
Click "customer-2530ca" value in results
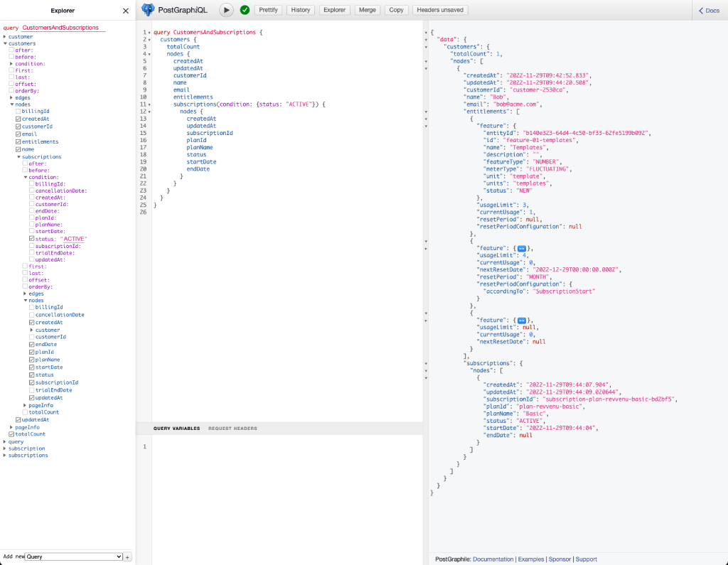(x=537, y=90)
